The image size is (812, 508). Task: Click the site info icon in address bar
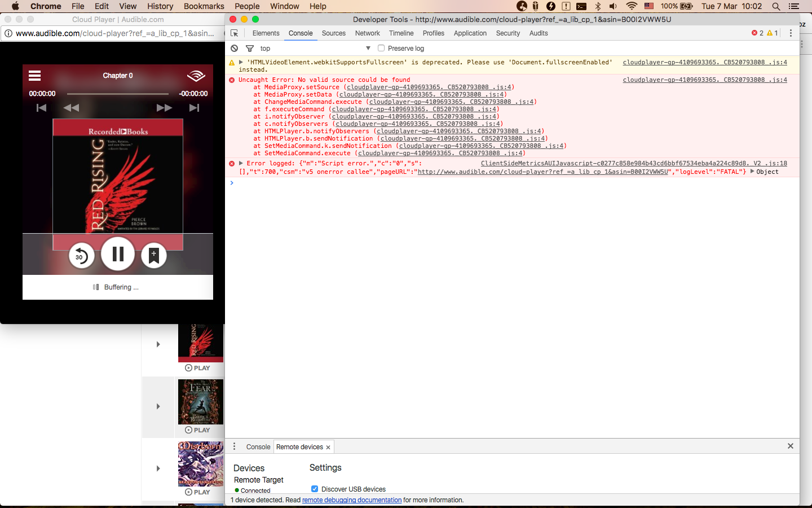click(8, 33)
